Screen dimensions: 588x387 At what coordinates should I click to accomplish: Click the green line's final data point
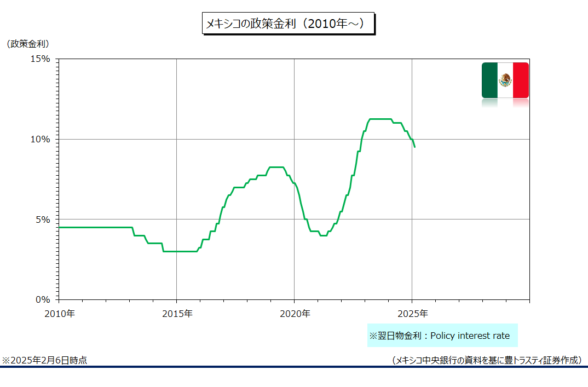(x=414, y=147)
